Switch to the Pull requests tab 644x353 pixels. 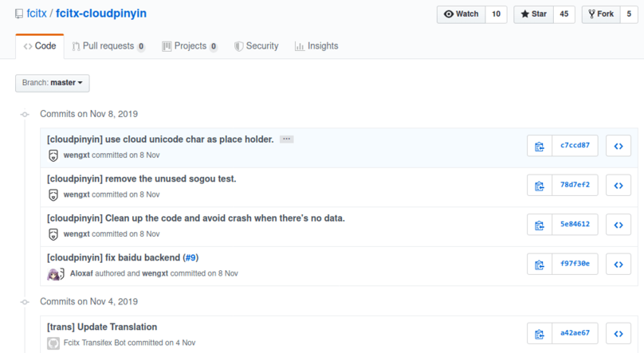108,46
